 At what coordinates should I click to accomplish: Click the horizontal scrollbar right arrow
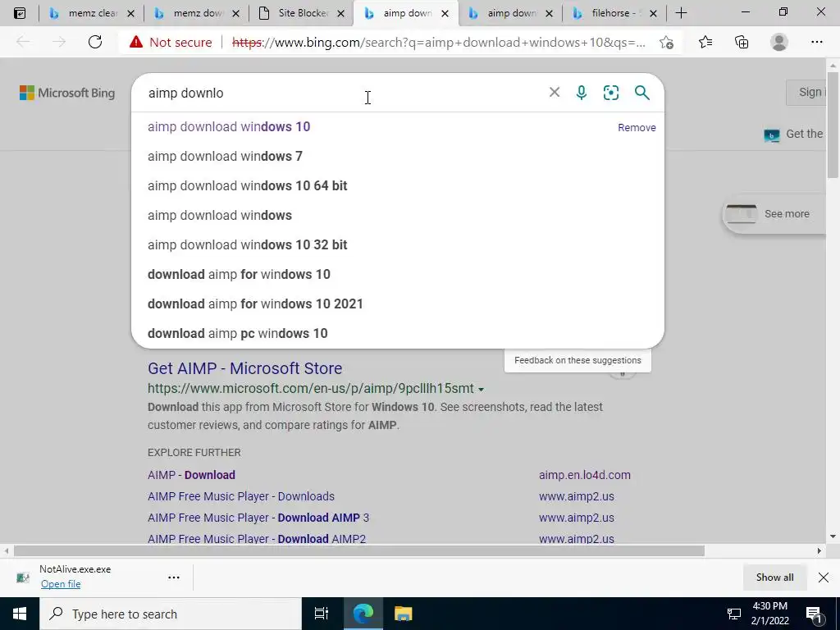pyautogui.click(x=819, y=550)
